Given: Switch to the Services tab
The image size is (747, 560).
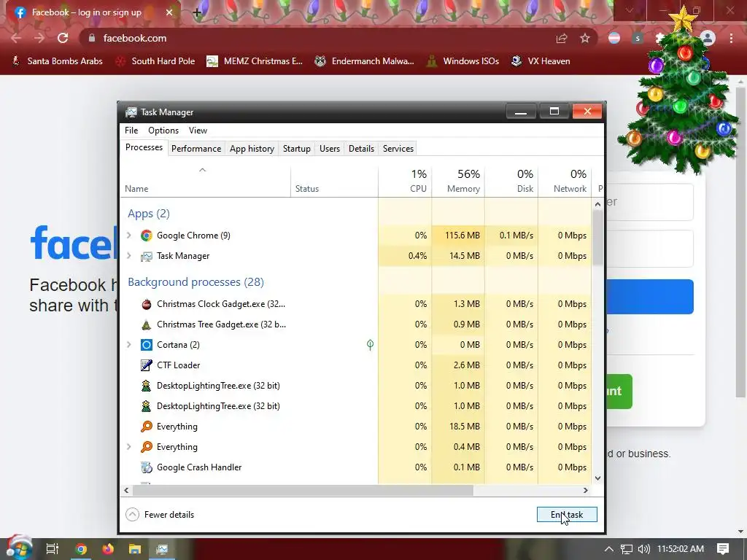Looking at the screenshot, I should click(398, 149).
